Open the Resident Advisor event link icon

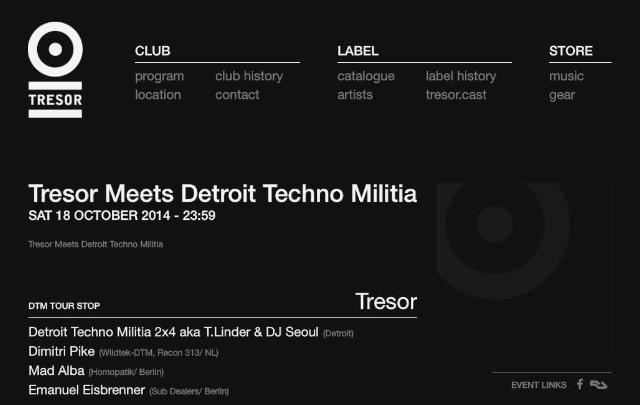click(598, 385)
